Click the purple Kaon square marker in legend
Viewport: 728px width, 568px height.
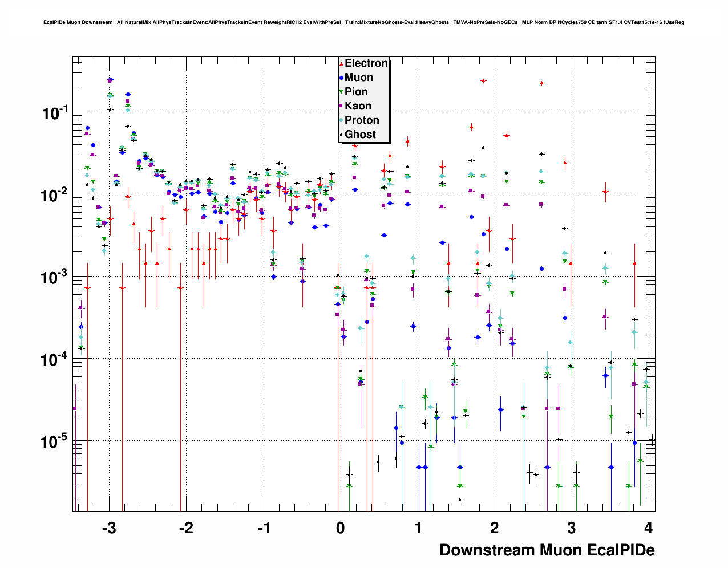tap(341, 106)
